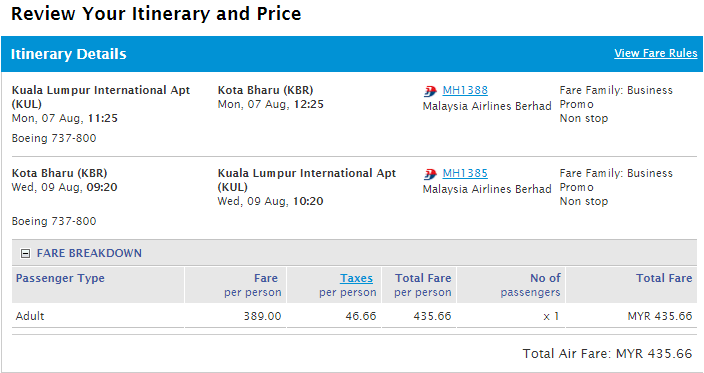The height and width of the screenshot is (373, 704).
Task: Open flight MH1388 details link
Action: point(465,90)
